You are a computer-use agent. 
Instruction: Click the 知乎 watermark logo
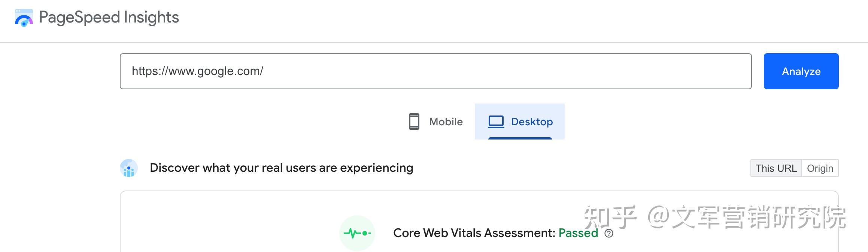(610, 217)
